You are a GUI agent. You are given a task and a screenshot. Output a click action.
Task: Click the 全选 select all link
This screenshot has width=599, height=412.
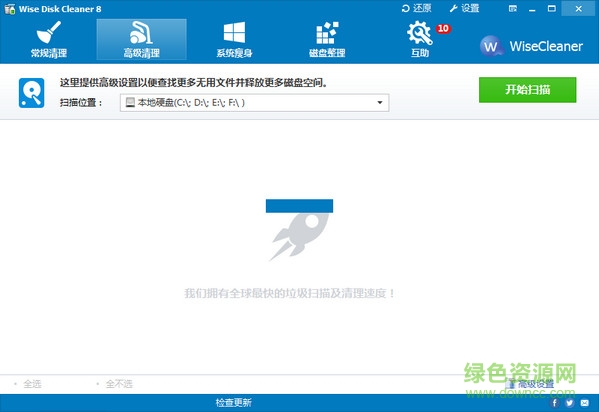tap(32, 383)
